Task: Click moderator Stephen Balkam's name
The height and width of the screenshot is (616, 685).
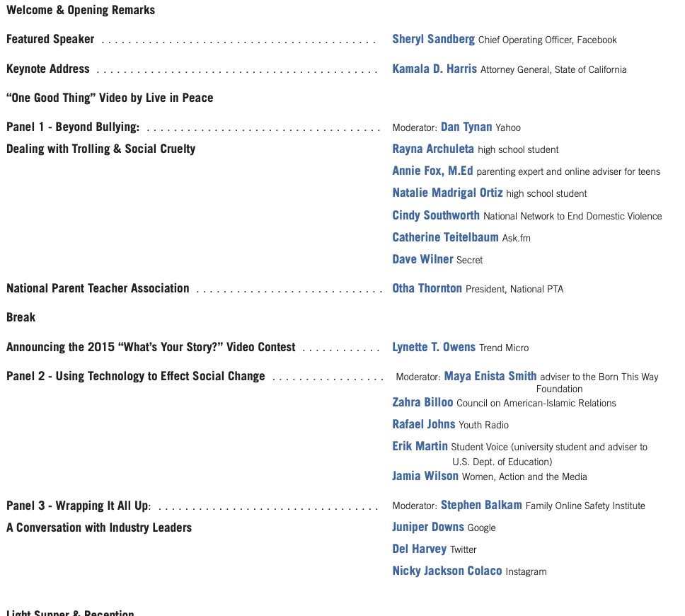Action: 481,506
